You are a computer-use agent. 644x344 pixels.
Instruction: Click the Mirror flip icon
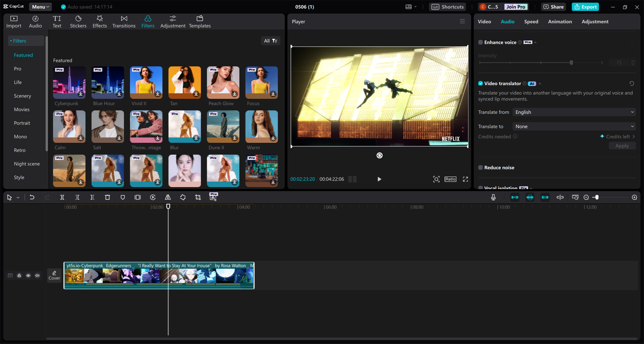[x=168, y=198]
